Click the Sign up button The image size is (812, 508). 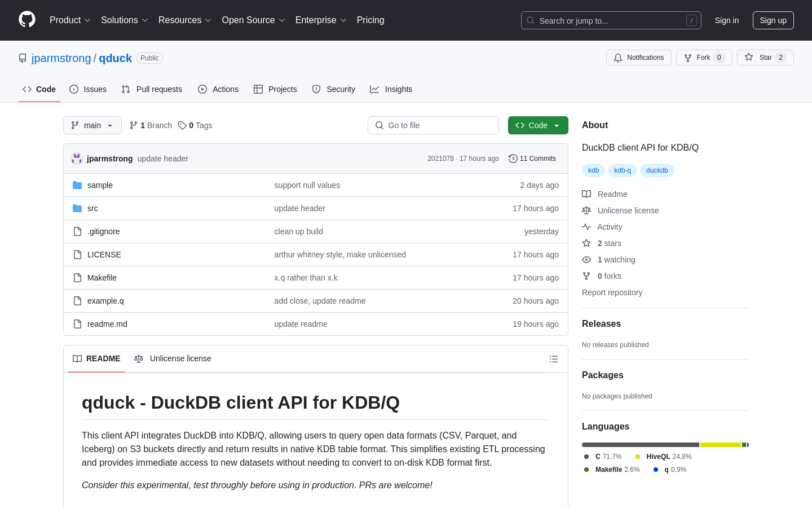(x=773, y=20)
